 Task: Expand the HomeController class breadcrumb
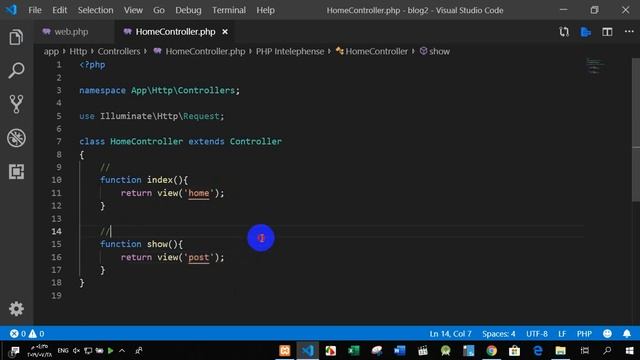[371, 51]
